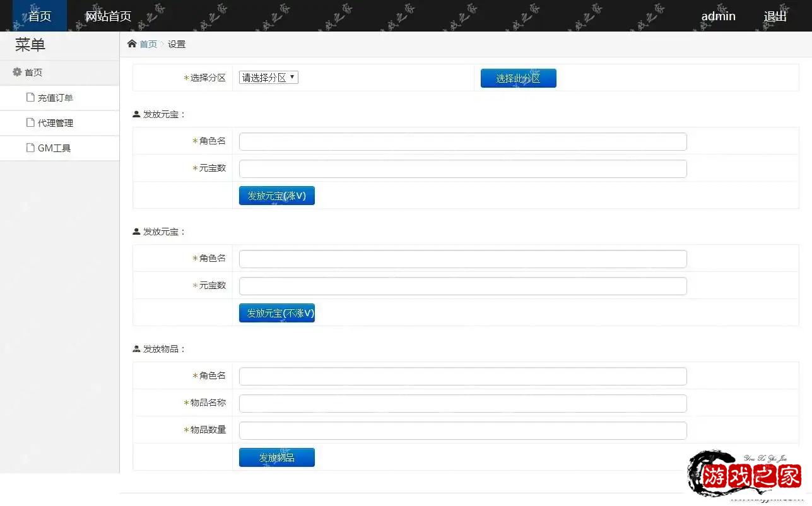Open 首页 tab in top navigation bar

tap(39, 16)
